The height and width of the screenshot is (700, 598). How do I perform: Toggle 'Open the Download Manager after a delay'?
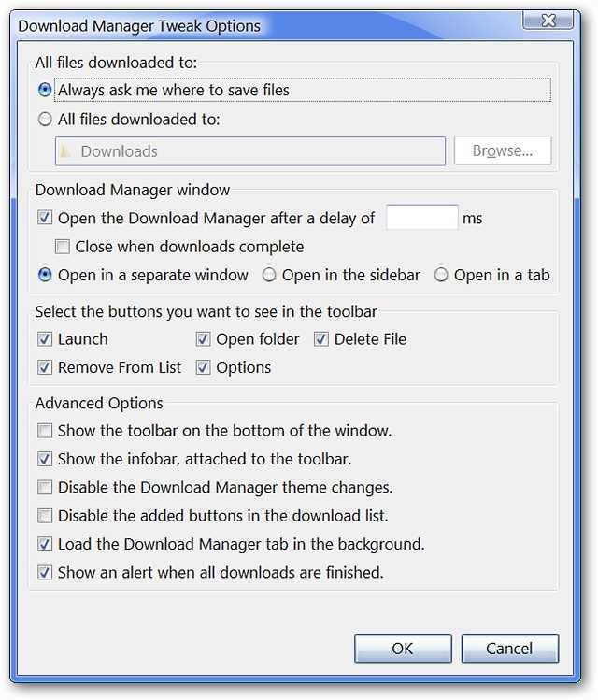(45, 218)
